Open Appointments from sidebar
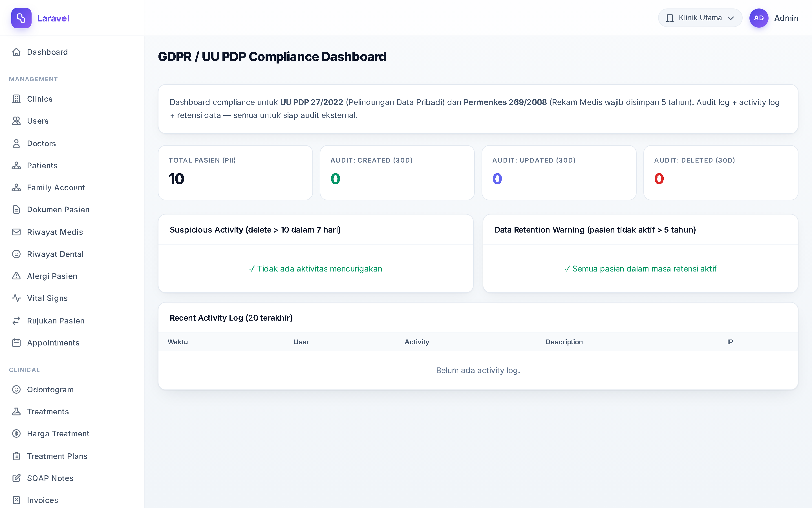 [x=72, y=343]
